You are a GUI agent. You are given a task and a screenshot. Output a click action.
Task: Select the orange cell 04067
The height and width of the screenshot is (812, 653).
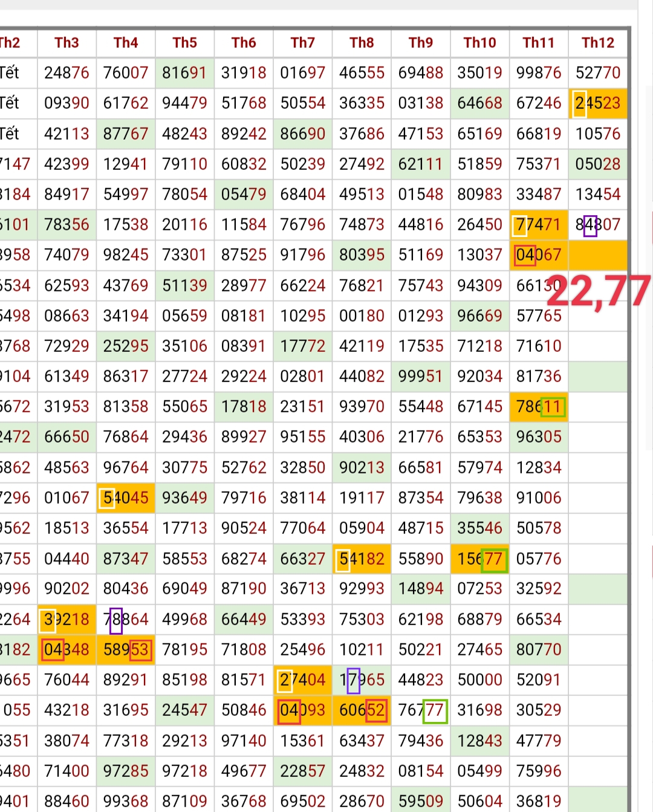539,255
